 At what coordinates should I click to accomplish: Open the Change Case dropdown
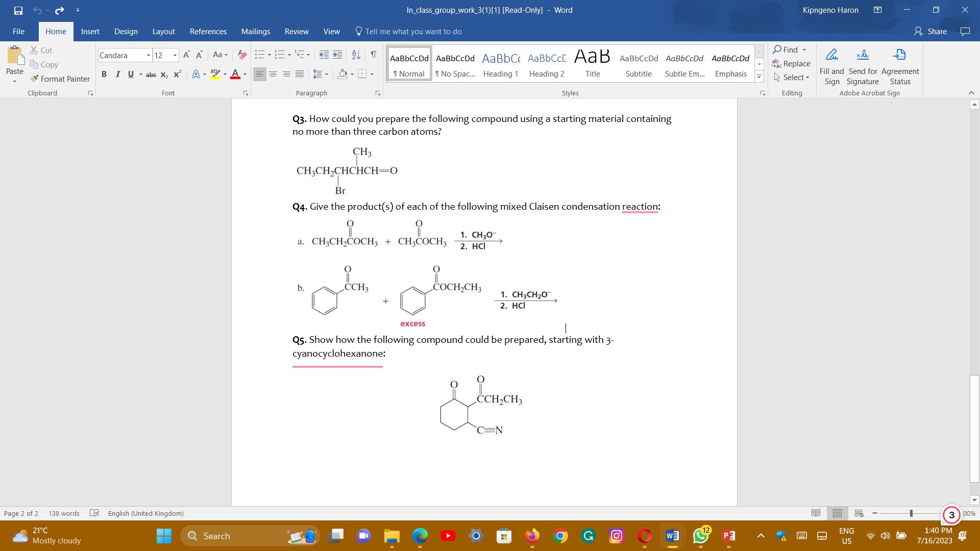point(220,55)
